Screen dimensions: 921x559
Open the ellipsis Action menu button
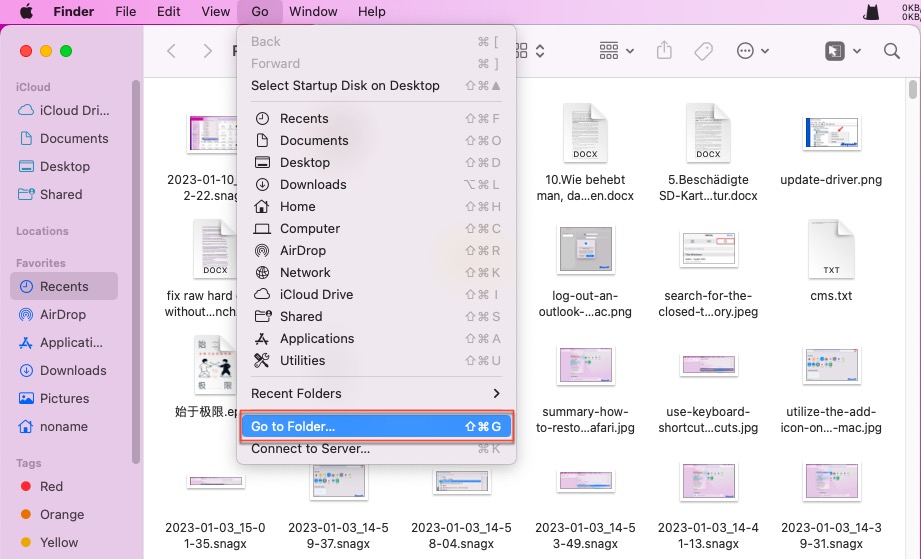pos(752,51)
